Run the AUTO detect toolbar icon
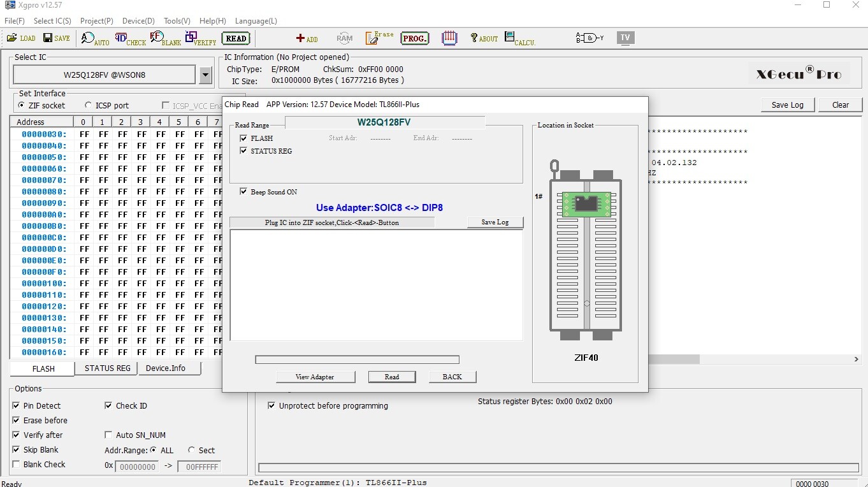 click(x=95, y=39)
